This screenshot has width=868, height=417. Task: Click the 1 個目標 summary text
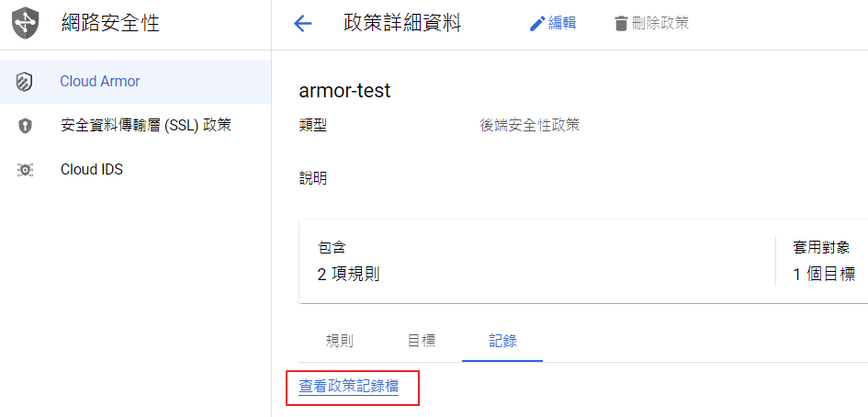pyautogui.click(x=824, y=274)
